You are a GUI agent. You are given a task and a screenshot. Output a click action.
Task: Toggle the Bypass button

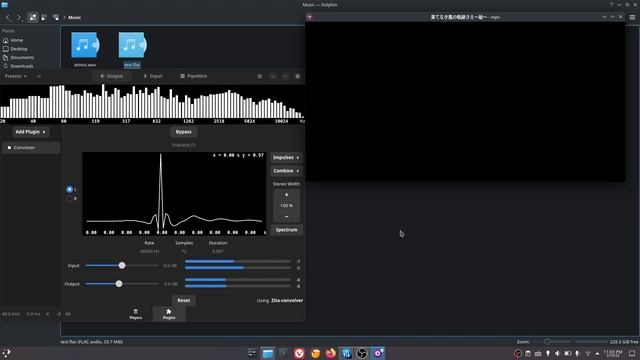(184, 132)
